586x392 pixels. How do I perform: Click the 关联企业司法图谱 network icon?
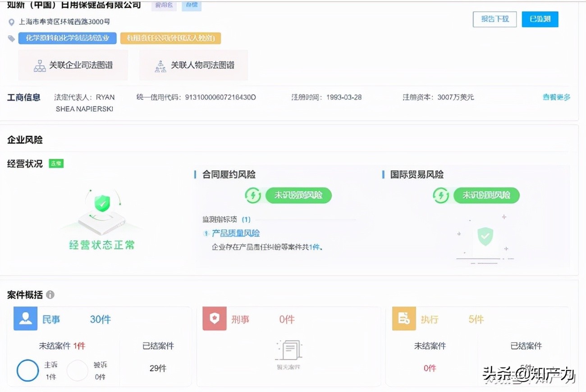click(39, 65)
